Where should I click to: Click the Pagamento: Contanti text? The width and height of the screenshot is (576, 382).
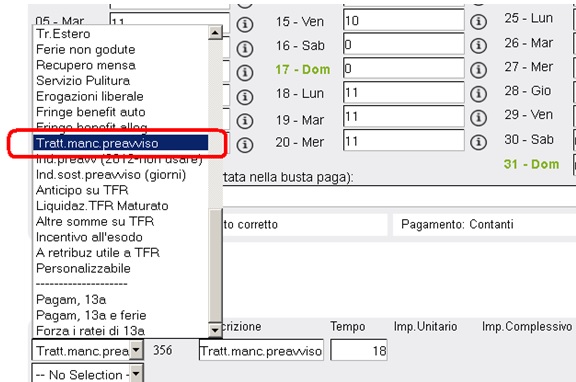click(x=457, y=224)
